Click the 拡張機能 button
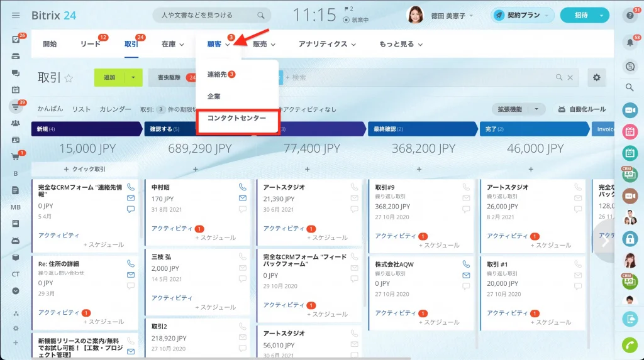The height and width of the screenshot is (360, 644). (x=509, y=109)
